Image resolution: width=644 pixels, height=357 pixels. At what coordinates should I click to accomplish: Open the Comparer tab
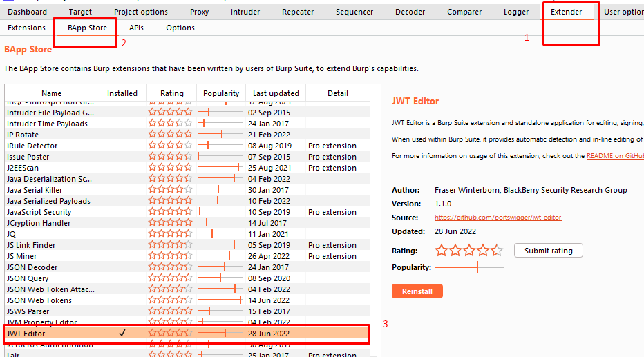pos(464,12)
